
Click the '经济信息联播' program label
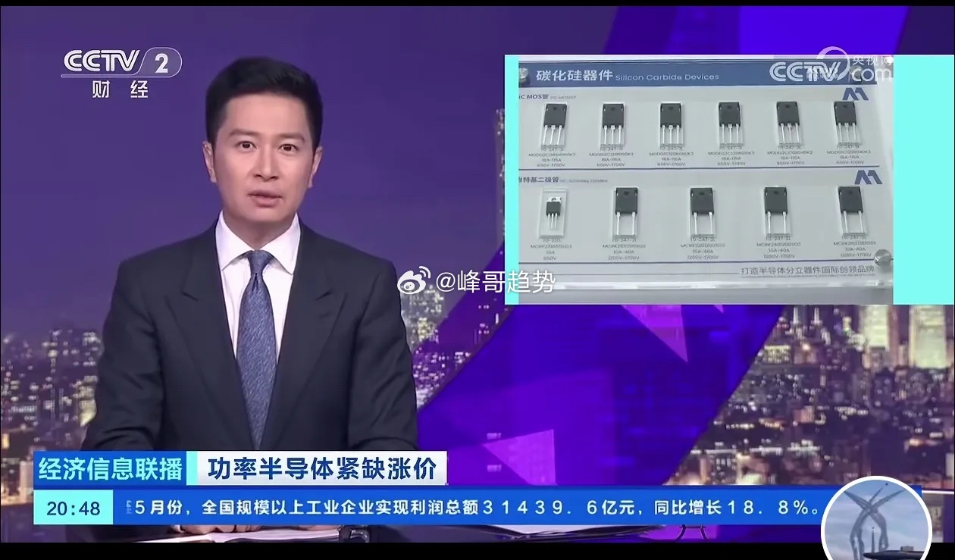click(111, 469)
